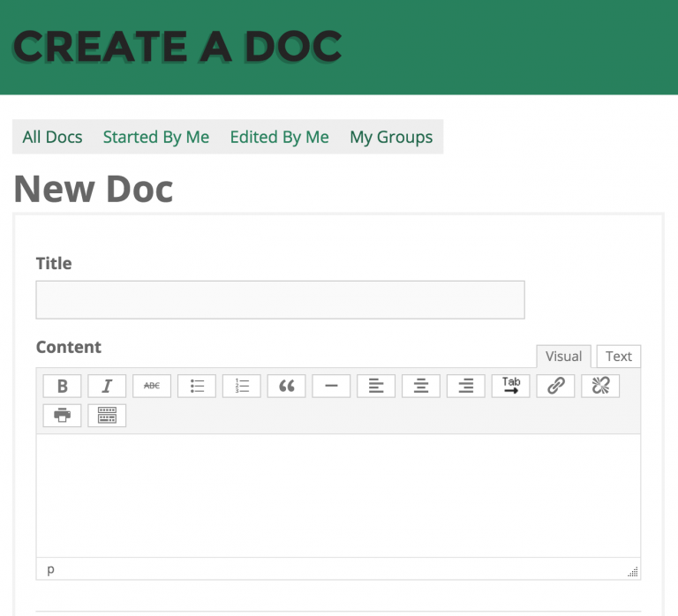Insert a blockquote

(x=286, y=386)
